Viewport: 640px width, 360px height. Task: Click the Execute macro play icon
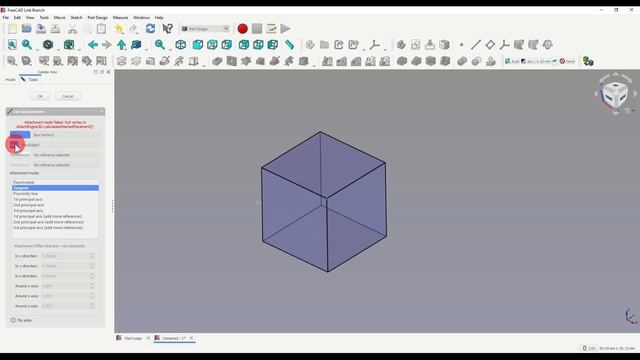[x=286, y=29]
